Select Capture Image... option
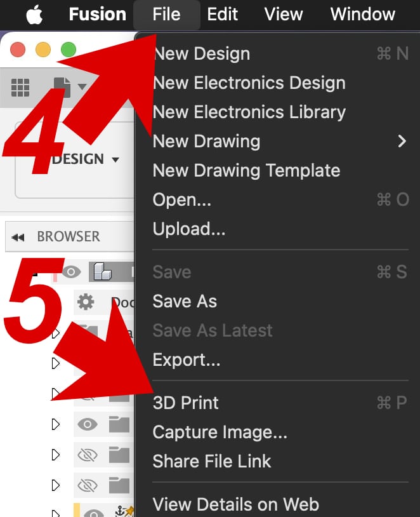Image resolution: width=420 pixels, height=517 pixels. point(220,432)
